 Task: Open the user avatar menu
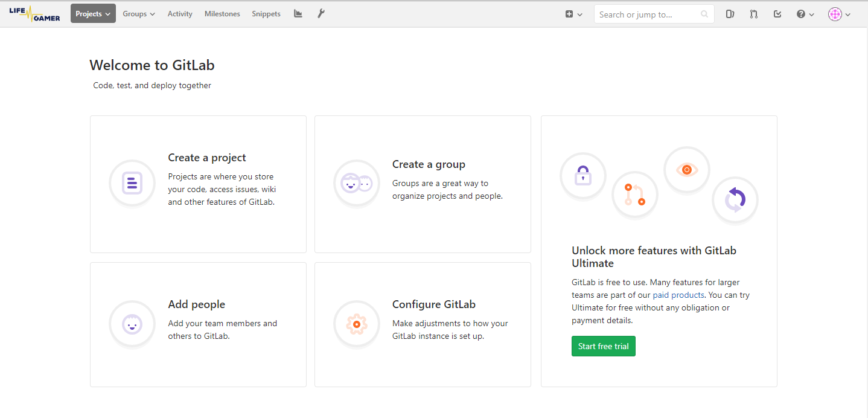(839, 14)
